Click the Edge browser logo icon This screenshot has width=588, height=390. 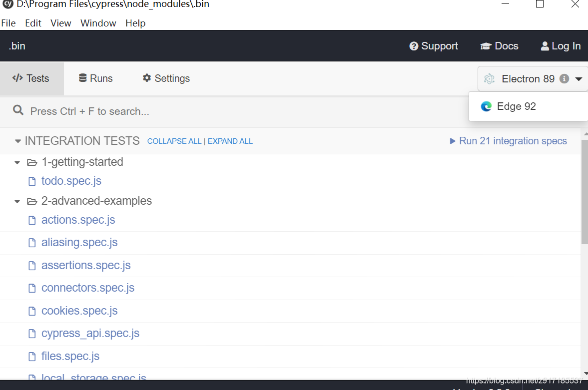click(x=486, y=106)
